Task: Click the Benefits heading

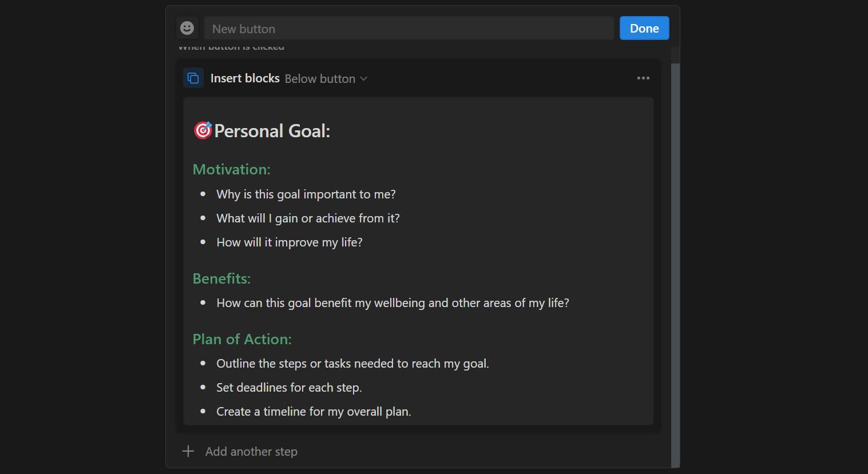Action: click(x=222, y=278)
